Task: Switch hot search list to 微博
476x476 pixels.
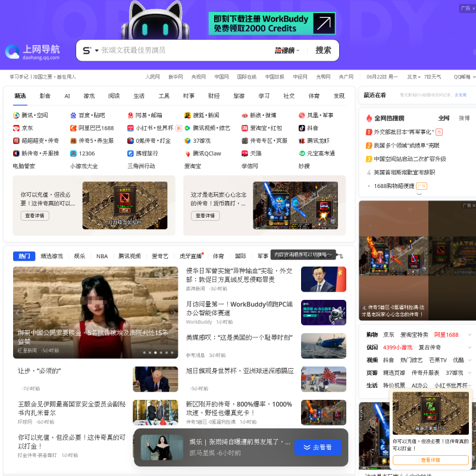Action: click(x=464, y=118)
